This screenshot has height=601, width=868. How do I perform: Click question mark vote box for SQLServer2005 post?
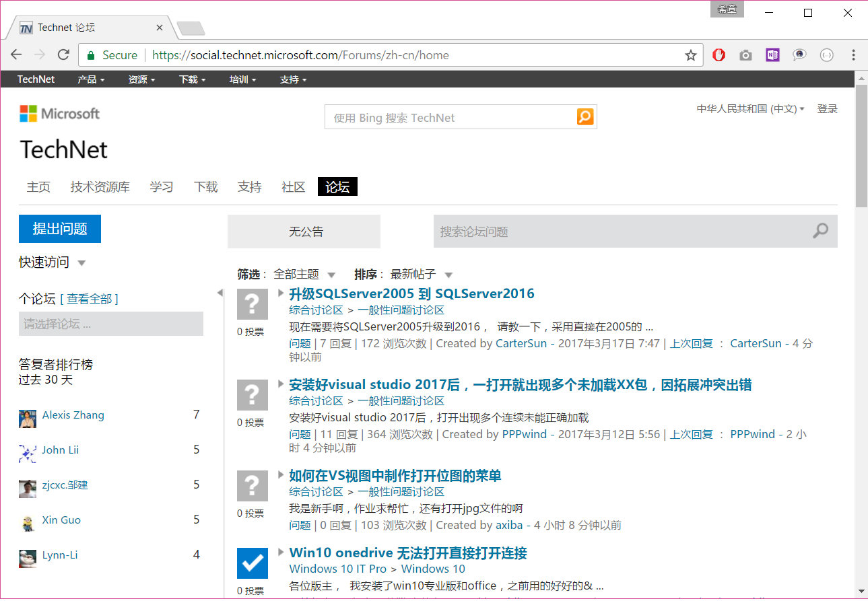[x=253, y=304]
